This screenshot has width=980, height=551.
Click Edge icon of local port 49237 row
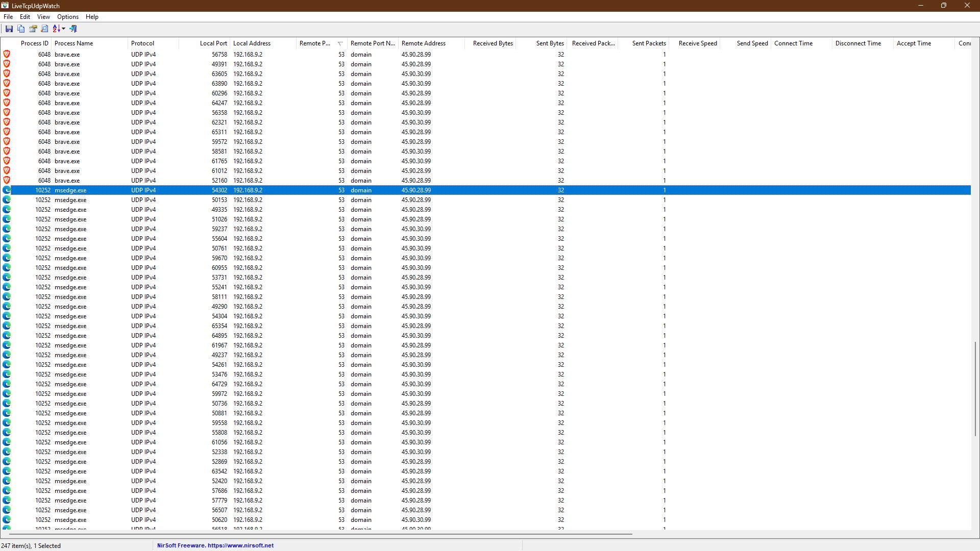(x=7, y=355)
